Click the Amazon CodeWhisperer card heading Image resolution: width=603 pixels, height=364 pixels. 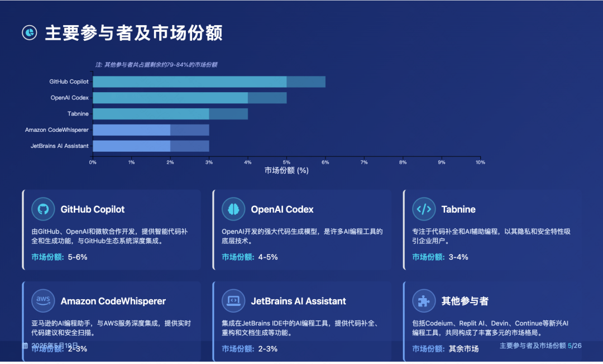click(113, 301)
